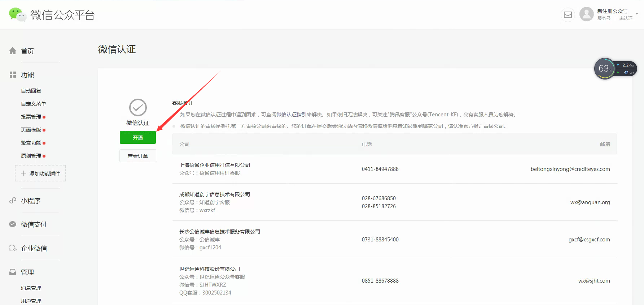Open 自动回复 in the sidebar

31,91
